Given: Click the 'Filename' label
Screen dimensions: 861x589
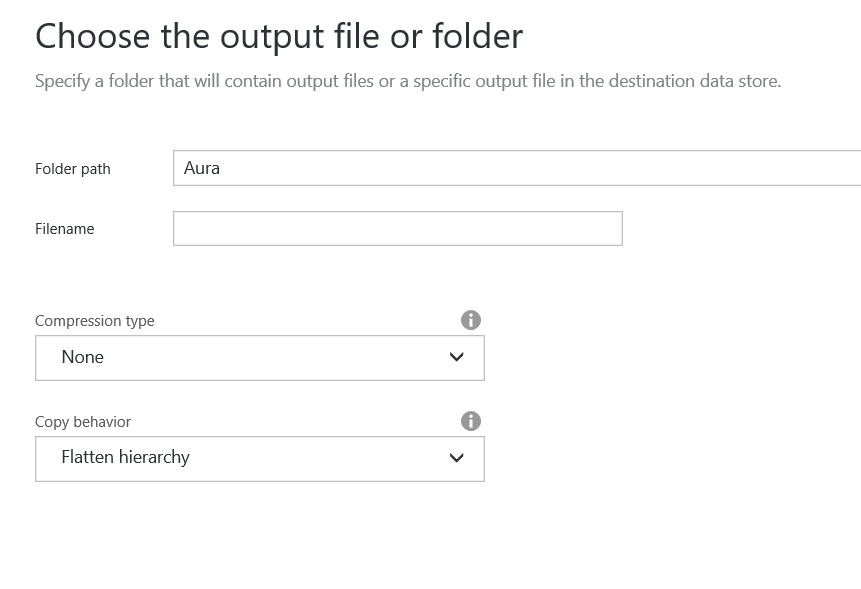Looking at the screenshot, I should point(64,229).
